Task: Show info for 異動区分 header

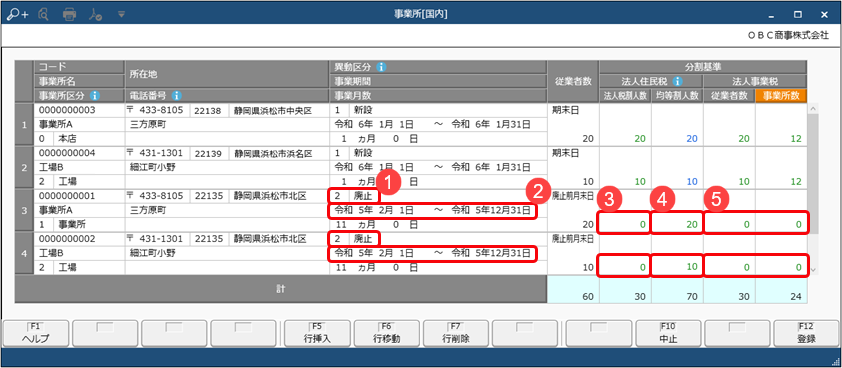Action: coord(381,68)
